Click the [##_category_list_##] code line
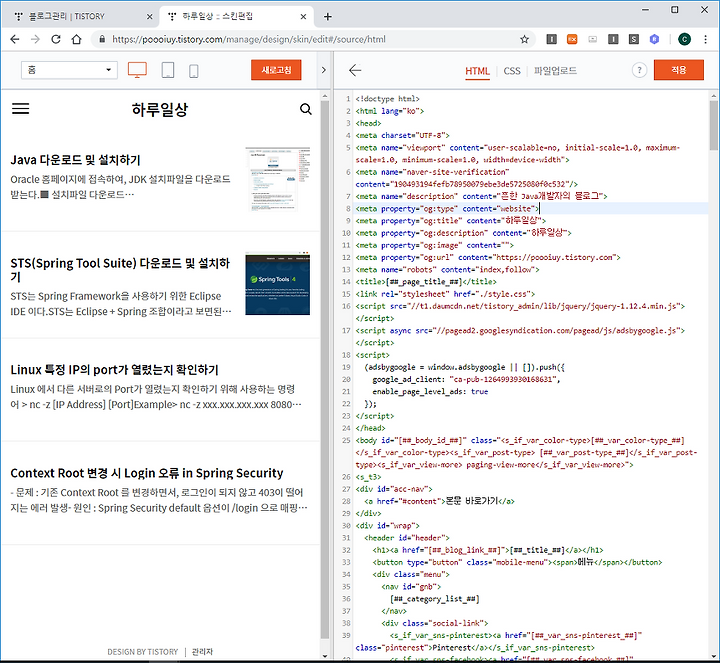 coord(434,599)
